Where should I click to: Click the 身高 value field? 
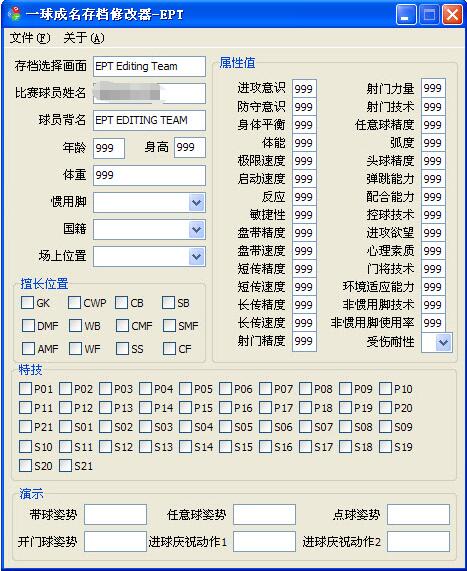click(x=190, y=147)
